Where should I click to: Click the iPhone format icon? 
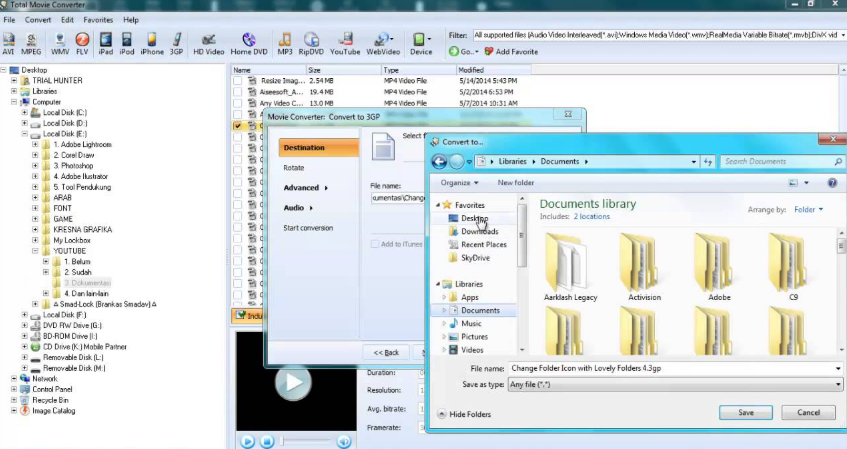[x=152, y=44]
